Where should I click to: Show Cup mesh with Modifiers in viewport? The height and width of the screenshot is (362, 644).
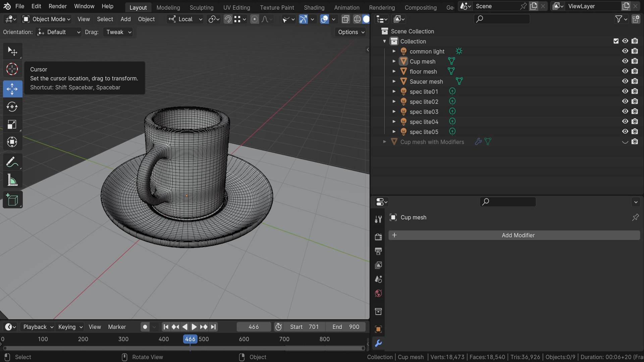tap(625, 142)
